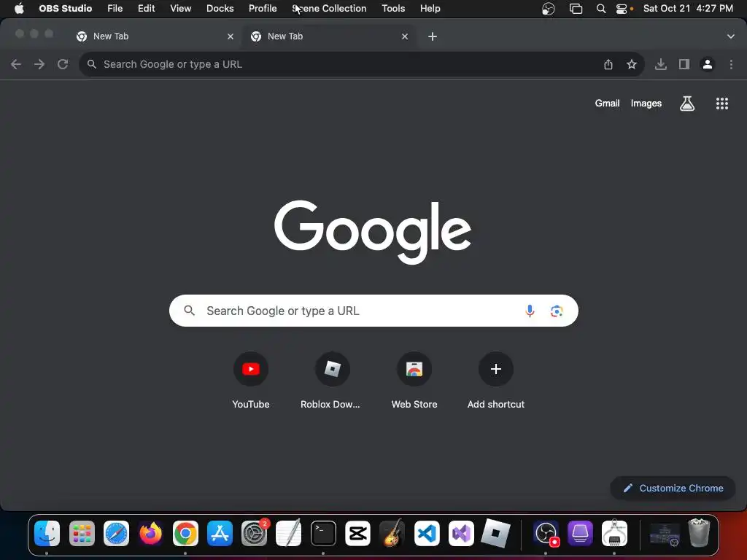
Task: Click the OBS status icon in menu bar
Action: tap(549, 9)
